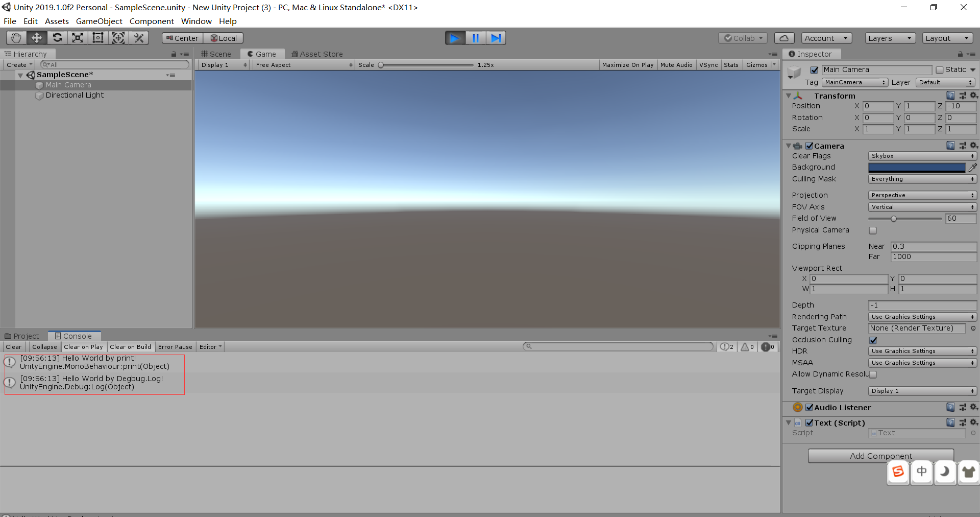Pick a new camera Background color

click(916, 167)
